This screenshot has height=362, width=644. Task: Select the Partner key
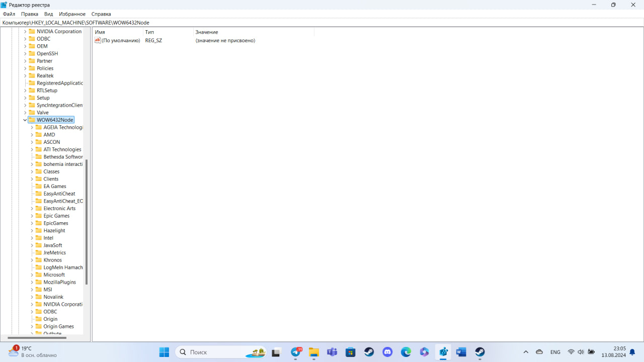click(x=44, y=61)
